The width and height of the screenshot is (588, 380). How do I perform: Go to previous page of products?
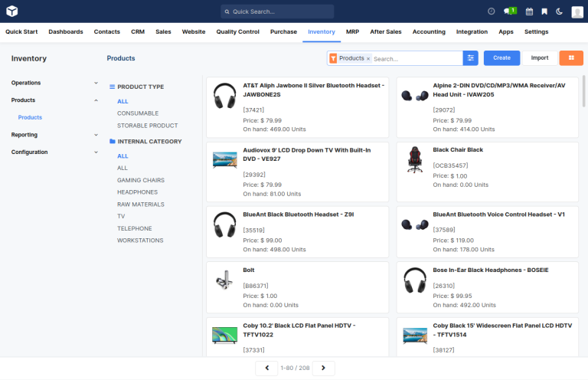266,369
